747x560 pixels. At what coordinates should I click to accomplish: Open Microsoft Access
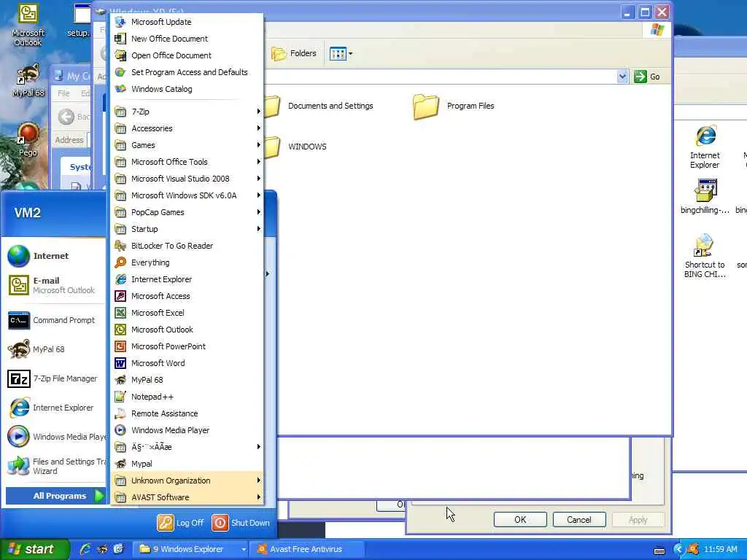coord(187,296)
